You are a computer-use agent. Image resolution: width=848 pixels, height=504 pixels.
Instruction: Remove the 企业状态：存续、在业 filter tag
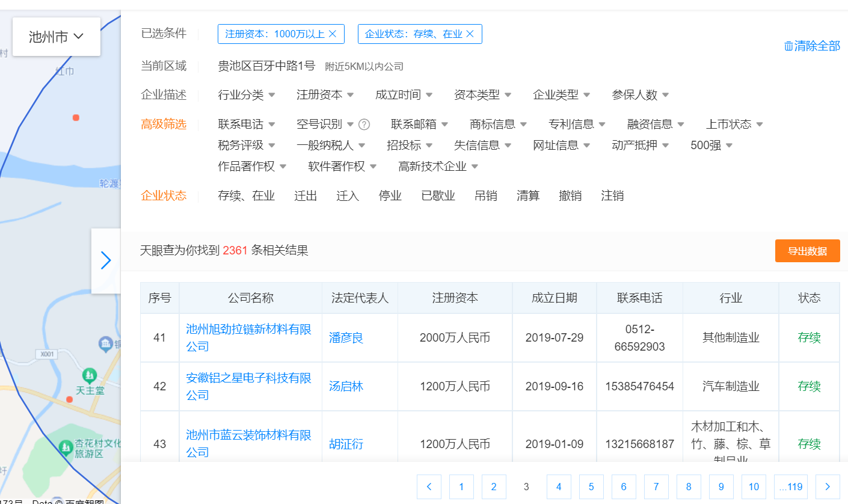coord(470,34)
